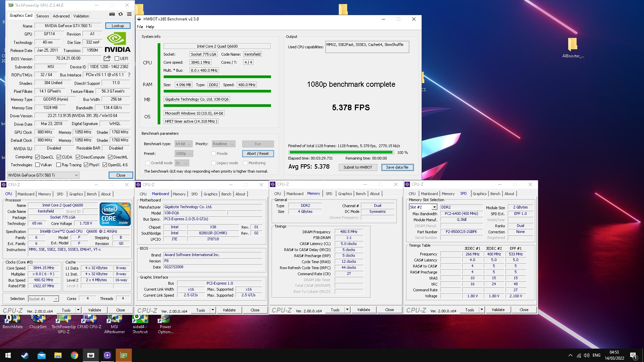The height and width of the screenshot is (362, 644).
Task: Click the Lookup button in GPU-Z
Action: click(x=118, y=26)
